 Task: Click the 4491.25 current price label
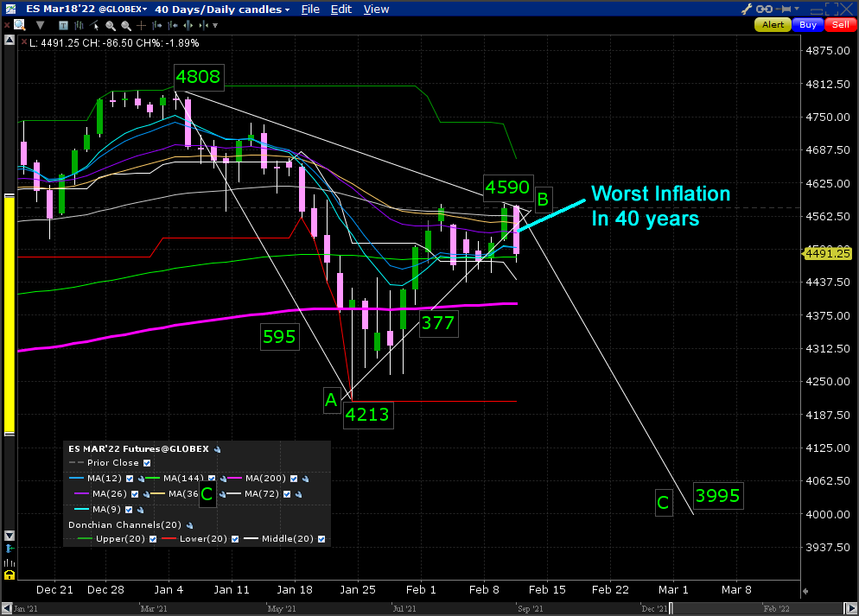pyautogui.click(x=827, y=253)
